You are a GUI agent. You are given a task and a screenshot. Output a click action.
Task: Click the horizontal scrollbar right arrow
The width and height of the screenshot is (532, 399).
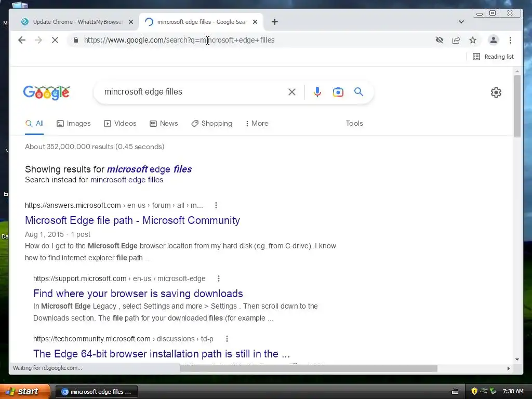pyautogui.click(x=508, y=368)
